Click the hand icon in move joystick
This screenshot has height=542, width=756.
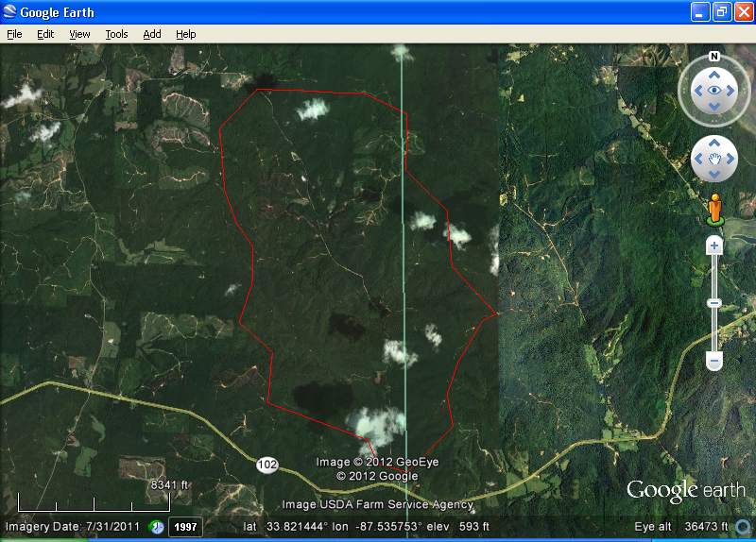(x=714, y=159)
